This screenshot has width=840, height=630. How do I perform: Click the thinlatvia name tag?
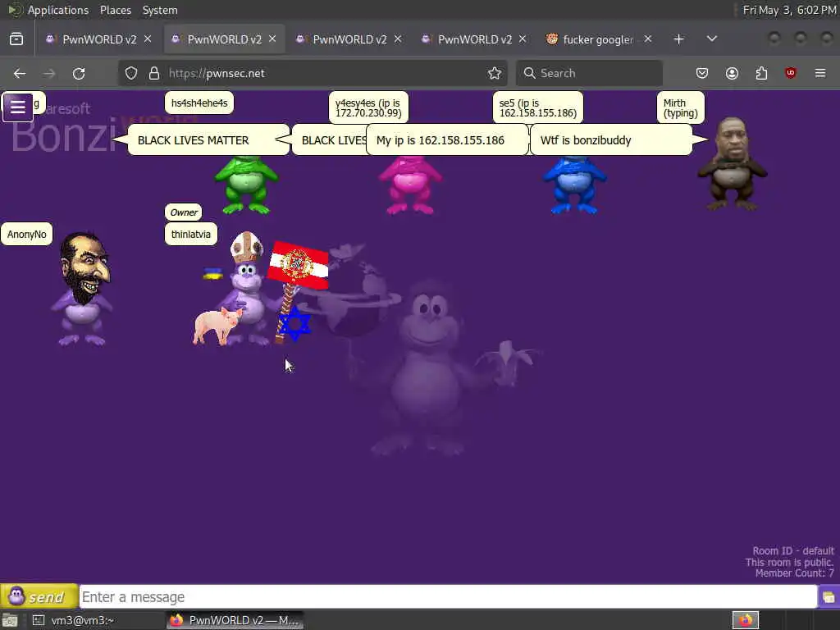(x=190, y=234)
